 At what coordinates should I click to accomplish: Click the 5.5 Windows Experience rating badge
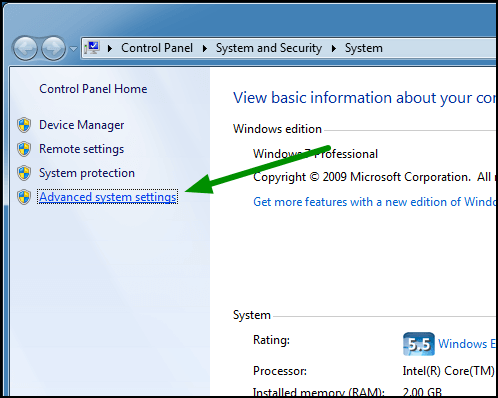tap(419, 344)
